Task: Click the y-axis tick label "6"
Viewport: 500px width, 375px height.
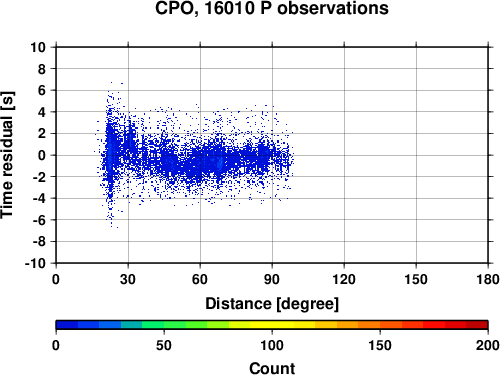Action: click(42, 90)
